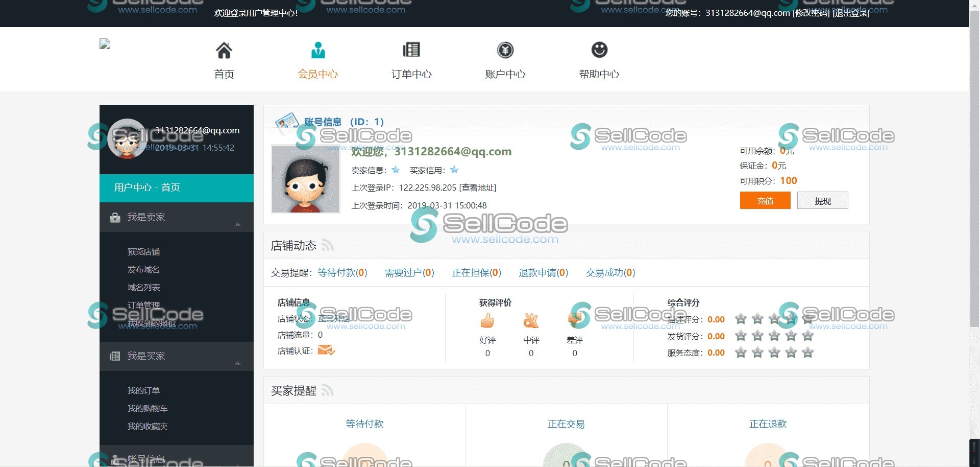This screenshot has width=980, height=467.
Task: Click the thumbs-up 好评 icon
Action: tap(487, 321)
